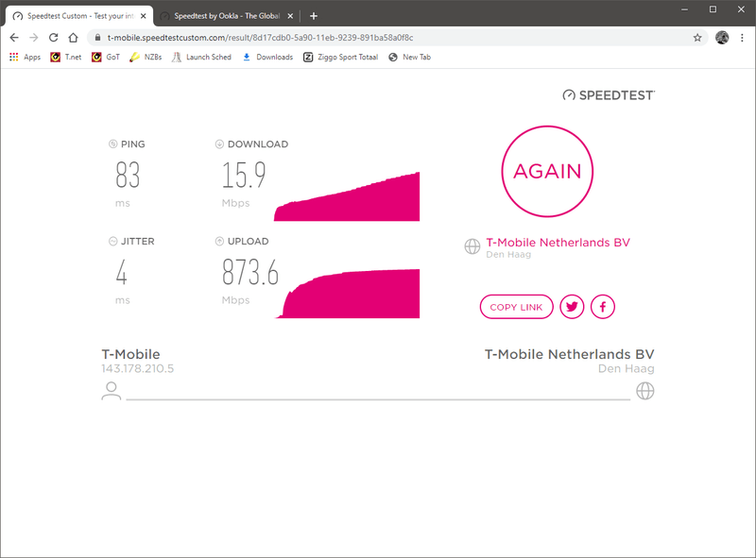Click the 83 ping value
Viewport: 756px width, 558px height.
[x=128, y=175]
